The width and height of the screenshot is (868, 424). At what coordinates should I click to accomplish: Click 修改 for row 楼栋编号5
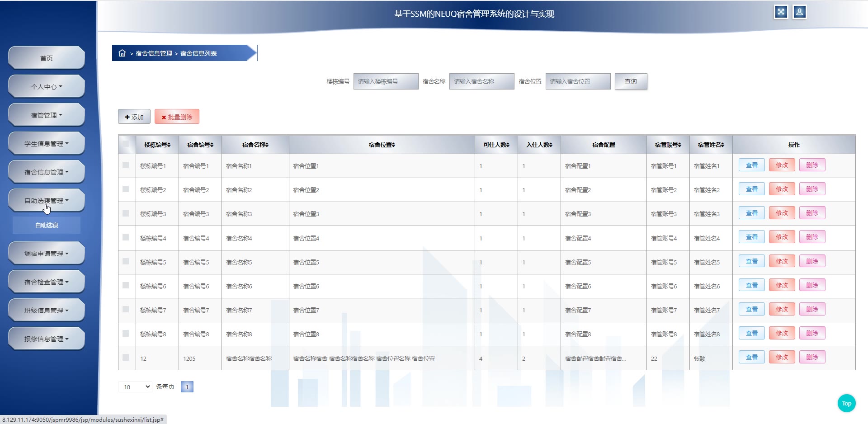(782, 261)
